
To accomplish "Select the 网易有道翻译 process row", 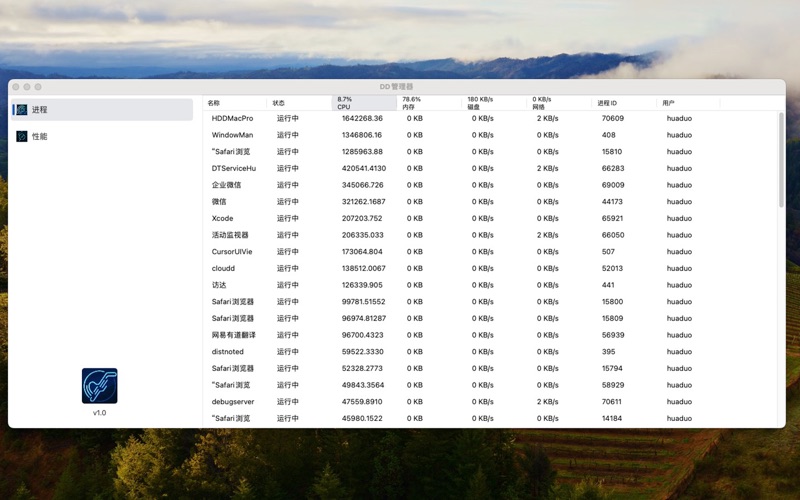I will click(491, 335).
